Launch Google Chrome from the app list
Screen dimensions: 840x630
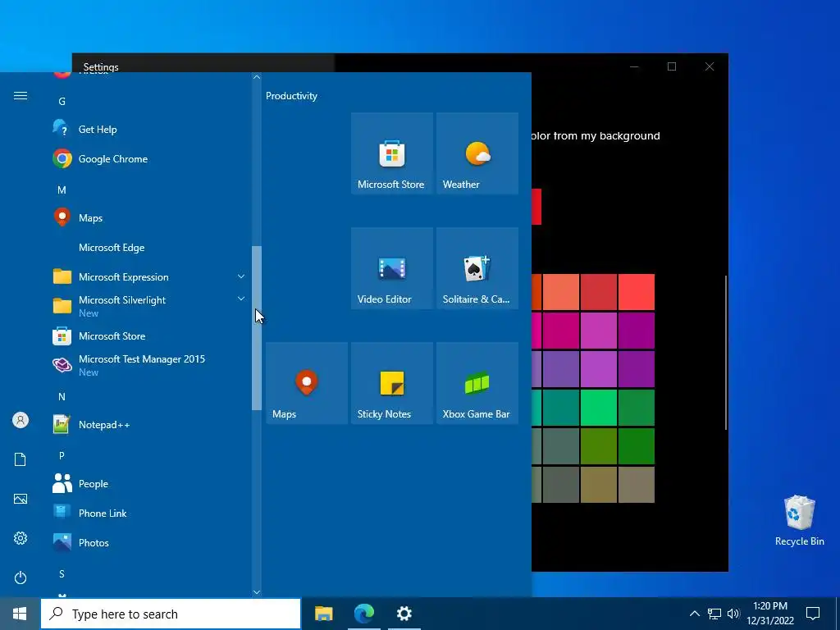150,159
